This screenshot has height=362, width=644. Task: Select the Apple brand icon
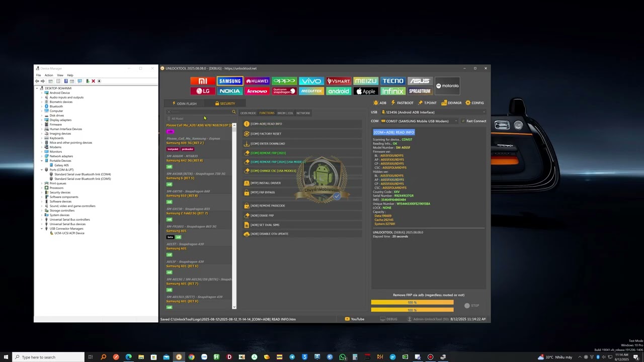pos(365,91)
